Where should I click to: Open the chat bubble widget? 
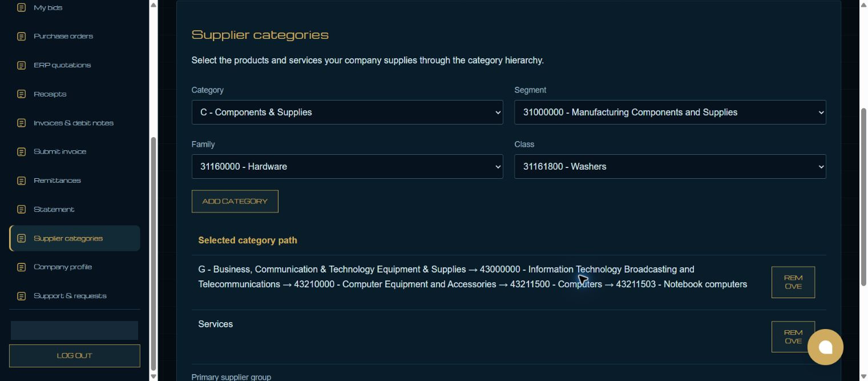[x=825, y=347]
